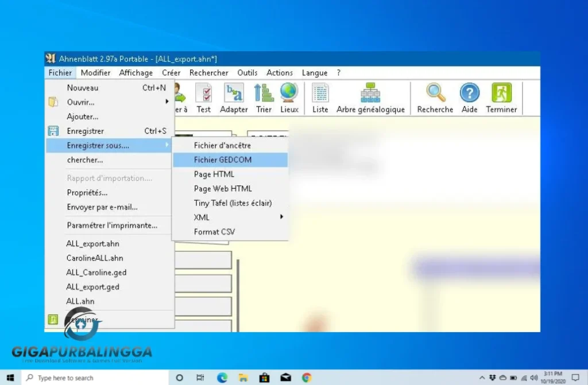Click the Windows Start button
Image resolution: width=588 pixels, height=385 pixels.
point(10,378)
